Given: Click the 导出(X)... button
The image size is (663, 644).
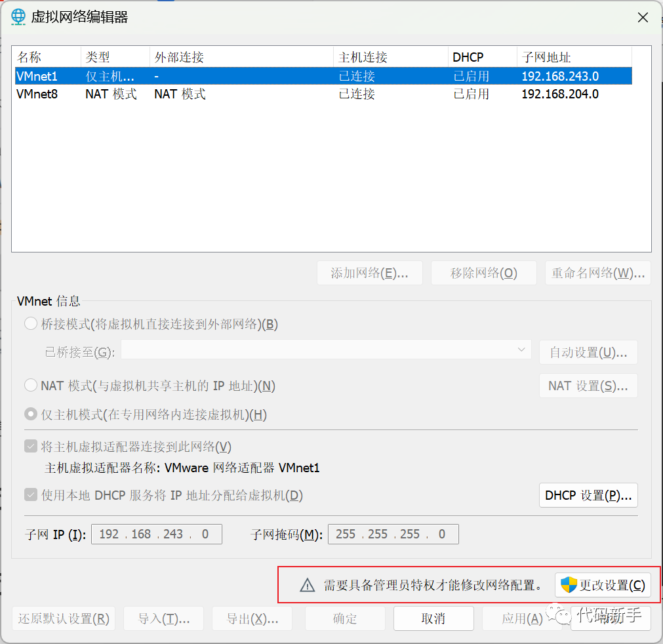Looking at the screenshot, I should tap(252, 618).
